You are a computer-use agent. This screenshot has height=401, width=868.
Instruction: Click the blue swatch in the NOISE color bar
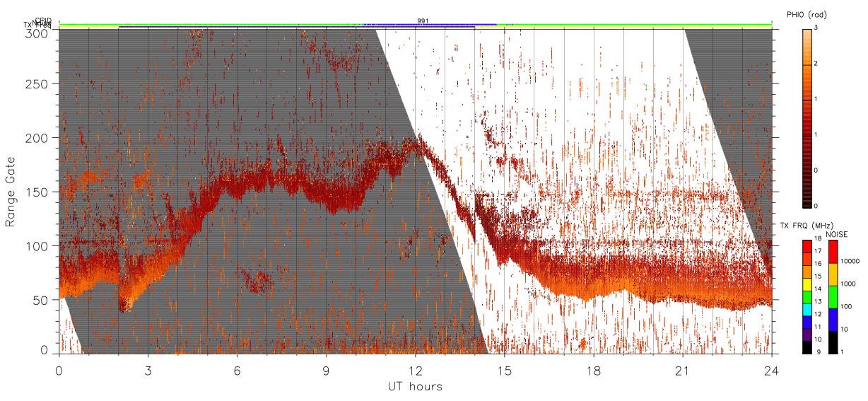click(x=833, y=320)
